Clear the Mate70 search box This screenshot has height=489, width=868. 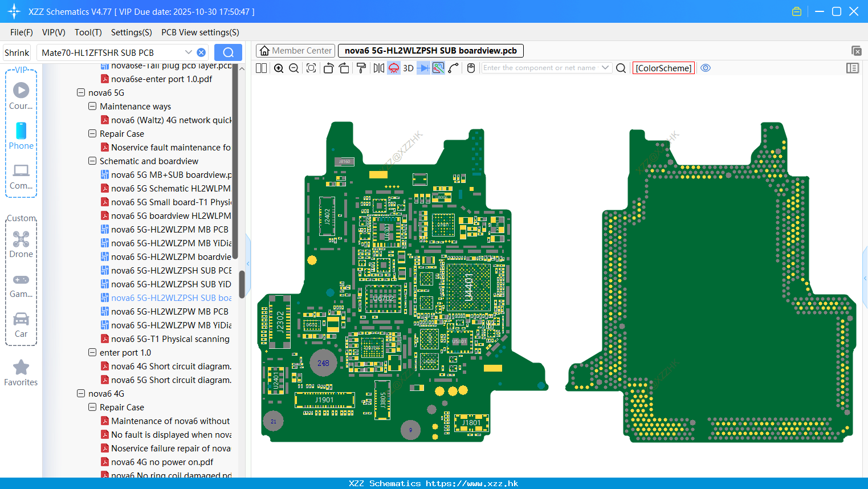201,52
